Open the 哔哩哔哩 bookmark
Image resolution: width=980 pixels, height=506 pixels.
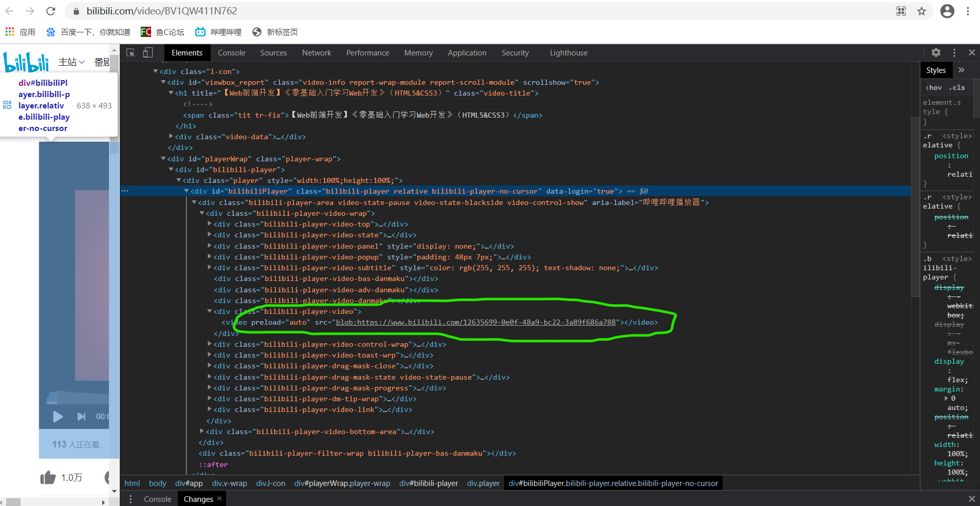(x=218, y=32)
